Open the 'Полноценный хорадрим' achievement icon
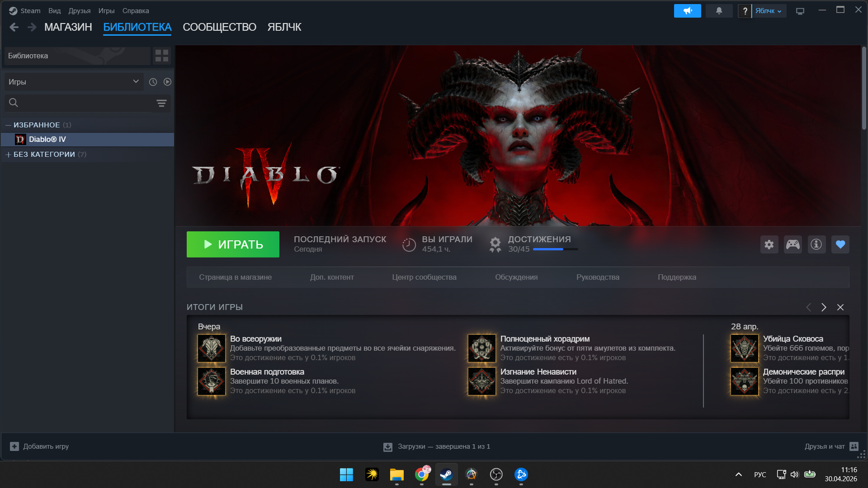The height and width of the screenshot is (488, 868). (x=482, y=348)
